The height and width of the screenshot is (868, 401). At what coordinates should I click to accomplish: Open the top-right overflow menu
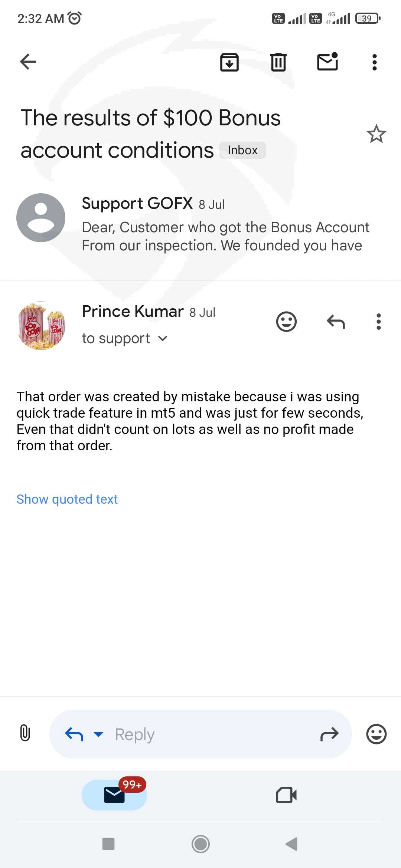375,62
